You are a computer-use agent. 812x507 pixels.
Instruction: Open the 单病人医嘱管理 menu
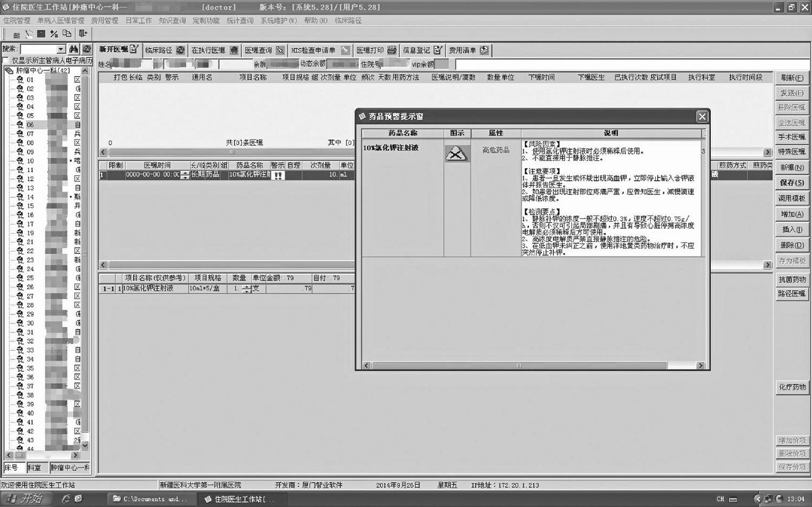tap(61, 21)
